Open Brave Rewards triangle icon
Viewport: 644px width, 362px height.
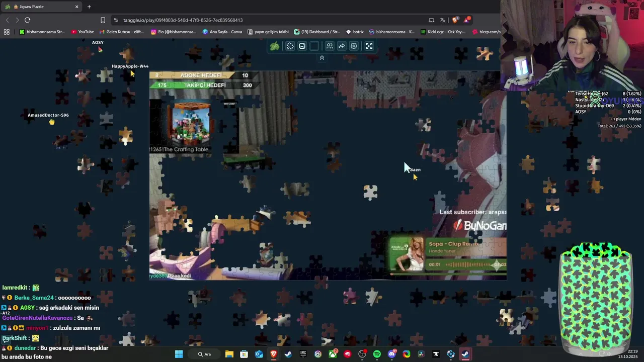[x=467, y=20]
